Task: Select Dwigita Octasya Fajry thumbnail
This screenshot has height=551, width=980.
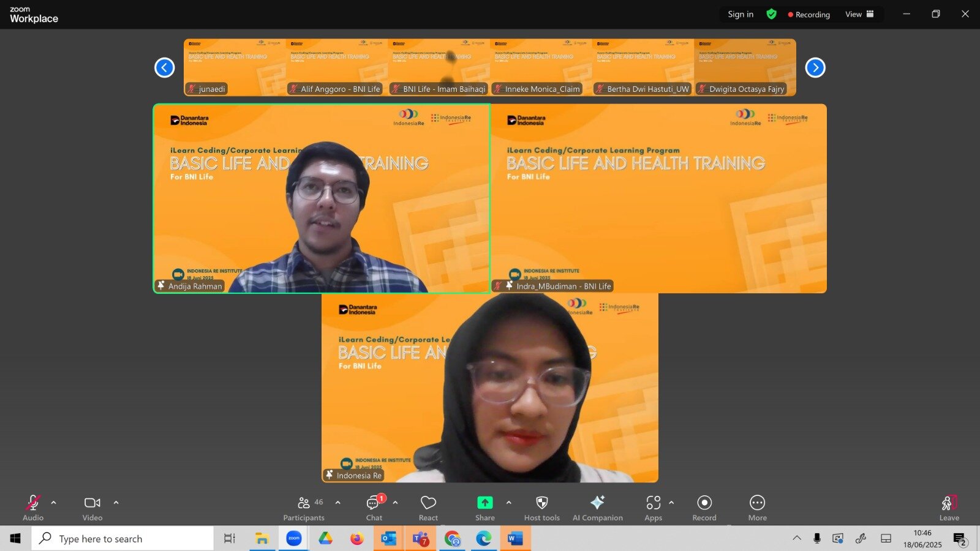Action: (745, 67)
